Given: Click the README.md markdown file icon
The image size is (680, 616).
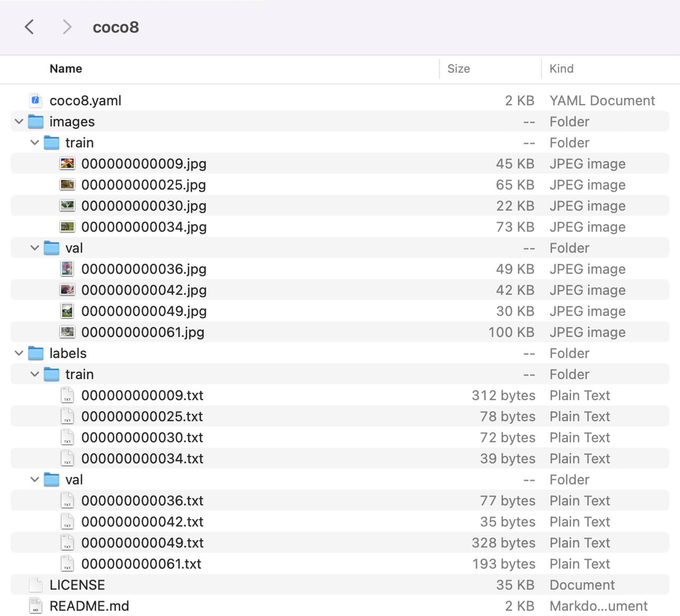Looking at the screenshot, I should (36, 605).
